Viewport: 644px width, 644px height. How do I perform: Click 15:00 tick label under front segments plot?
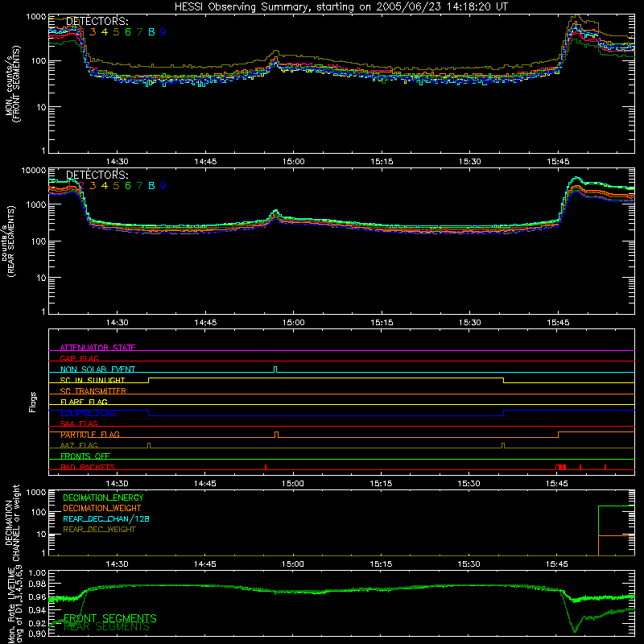click(294, 162)
